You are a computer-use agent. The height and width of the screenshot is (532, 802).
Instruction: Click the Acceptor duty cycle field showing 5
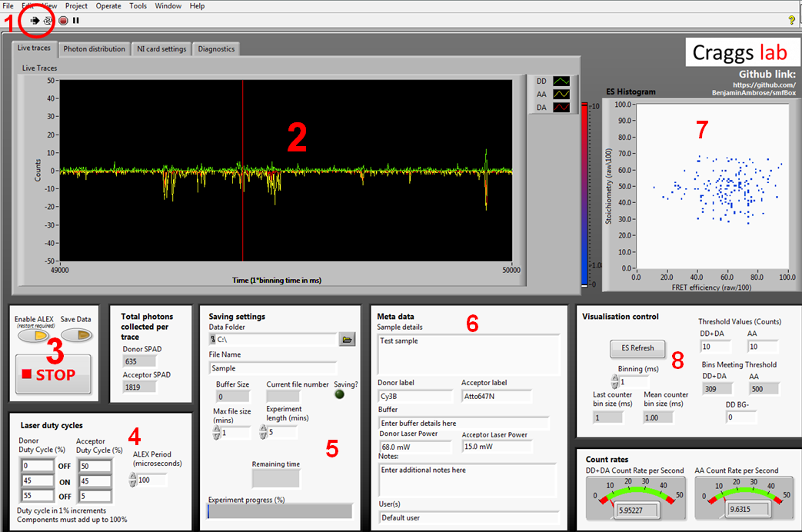click(x=95, y=496)
